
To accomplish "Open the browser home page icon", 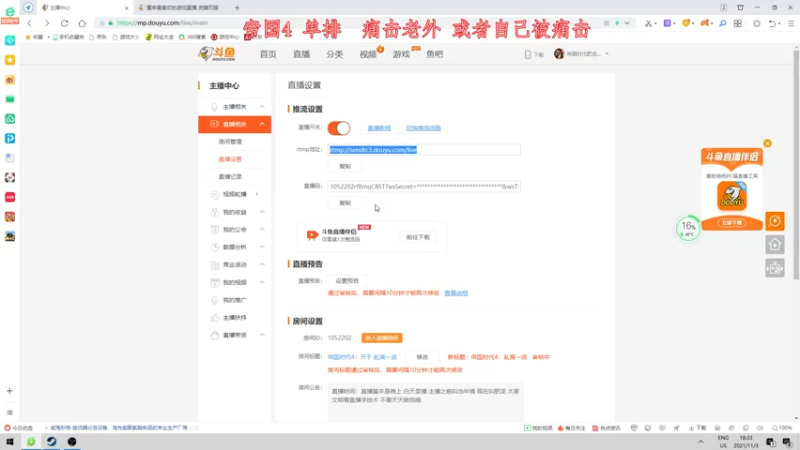I will (x=82, y=23).
